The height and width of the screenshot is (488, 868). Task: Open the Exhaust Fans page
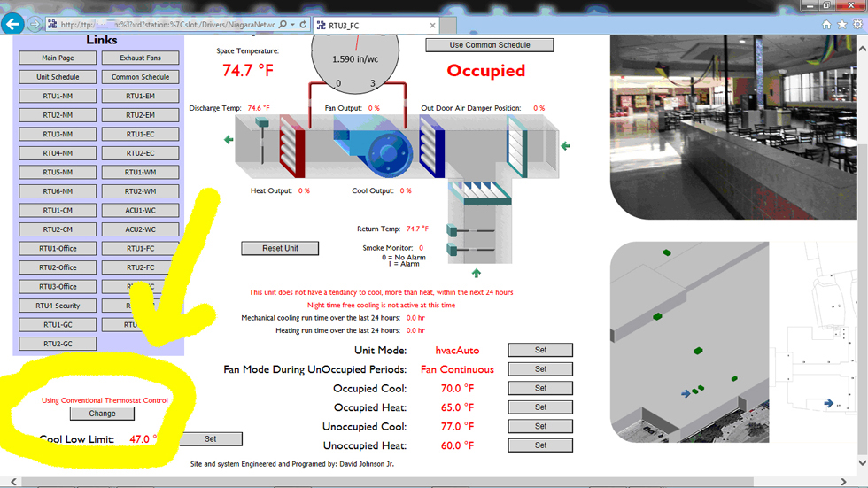(140, 58)
